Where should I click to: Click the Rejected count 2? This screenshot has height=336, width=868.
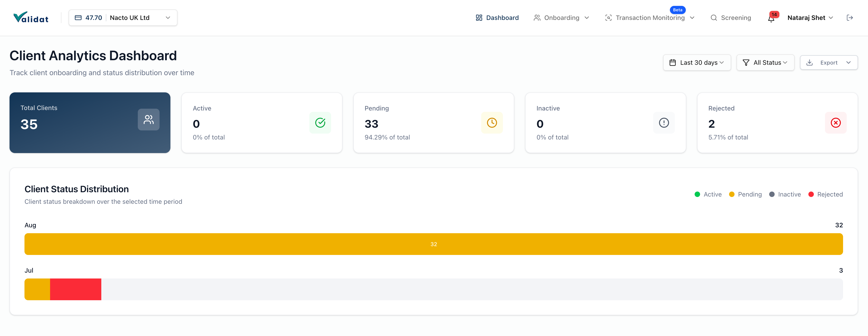tap(712, 124)
